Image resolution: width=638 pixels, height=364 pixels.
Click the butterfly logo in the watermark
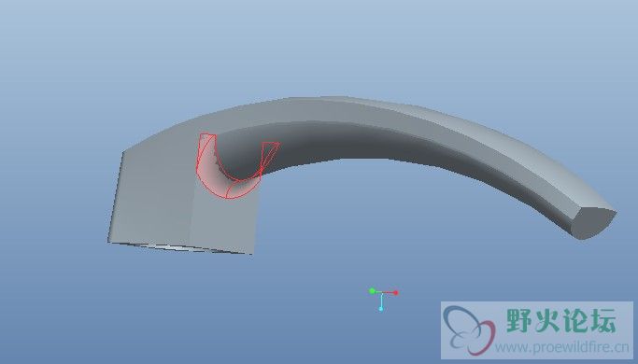click(469, 330)
